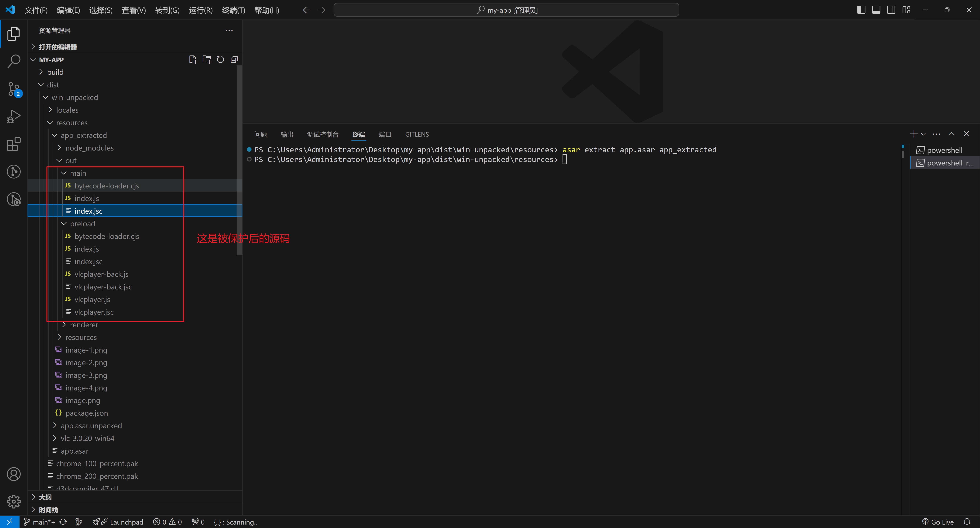Switch to the GITLENS panel tab
Viewport: 980px width, 528px height.
tap(417, 134)
